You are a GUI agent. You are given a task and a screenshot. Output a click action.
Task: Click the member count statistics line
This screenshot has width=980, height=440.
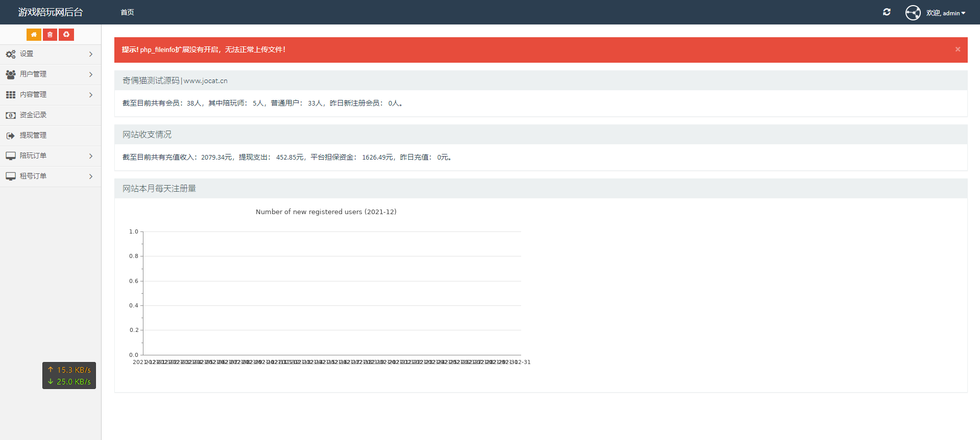pos(263,103)
